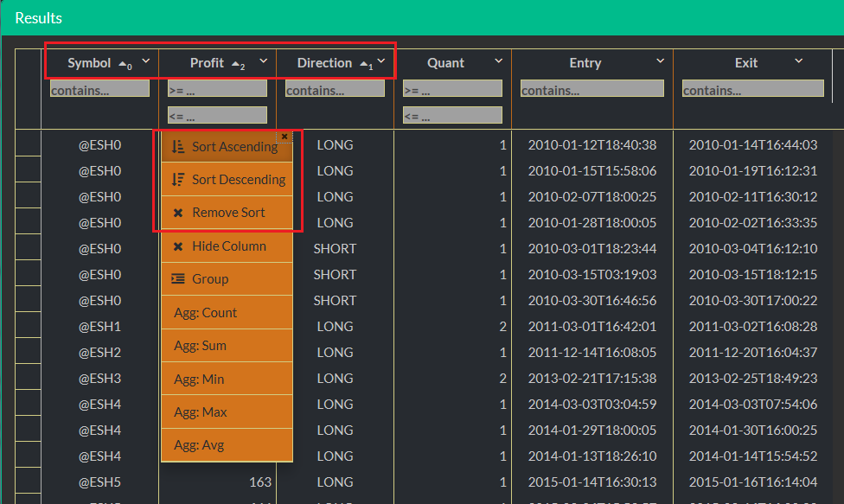Select Agg: Sum in the column menu

[227, 345]
